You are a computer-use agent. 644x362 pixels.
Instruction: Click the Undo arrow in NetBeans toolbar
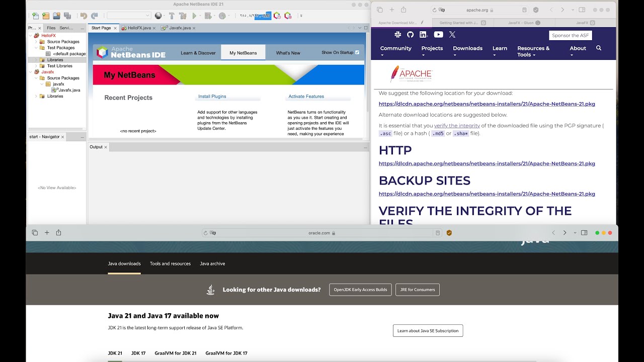click(84, 16)
